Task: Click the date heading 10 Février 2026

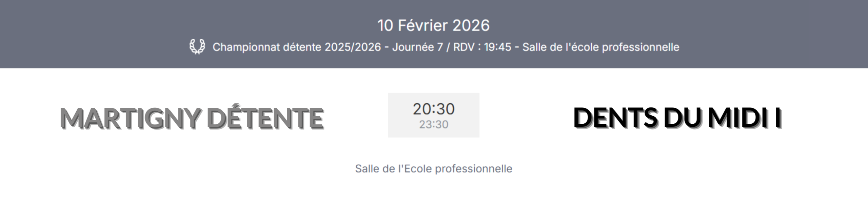Action: [x=434, y=25]
